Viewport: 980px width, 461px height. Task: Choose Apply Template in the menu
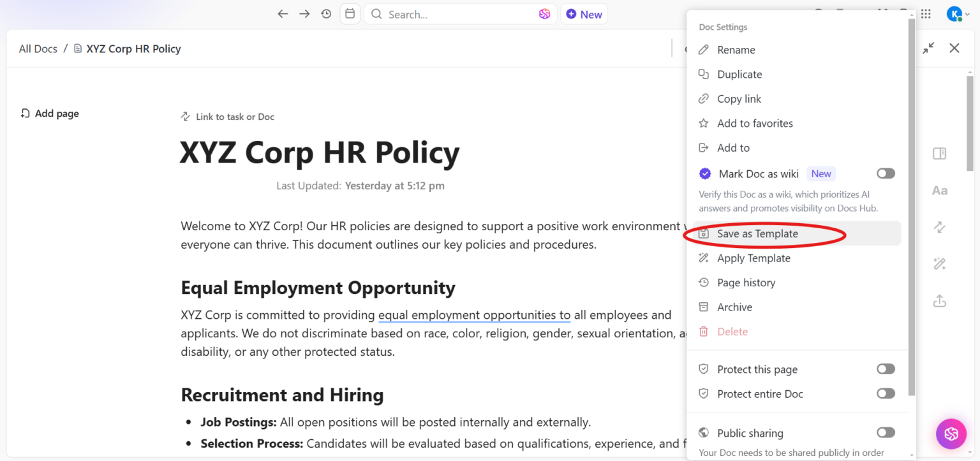[x=754, y=258]
